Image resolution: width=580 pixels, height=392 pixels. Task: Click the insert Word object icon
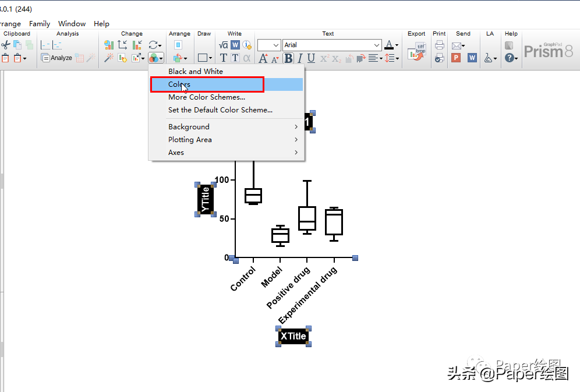[235, 45]
